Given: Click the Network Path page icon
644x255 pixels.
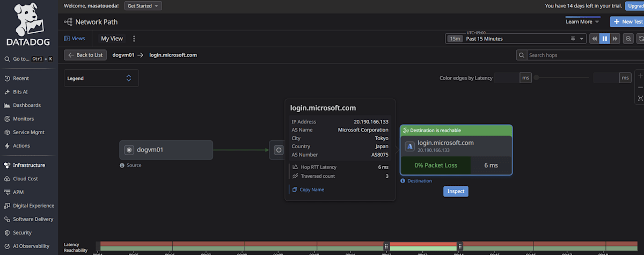Looking at the screenshot, I should click(68, 22).
